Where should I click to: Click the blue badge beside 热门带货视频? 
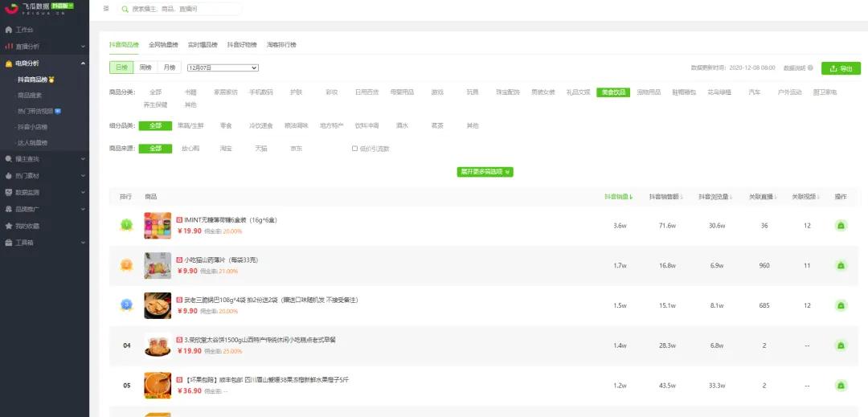coord(58,111)
